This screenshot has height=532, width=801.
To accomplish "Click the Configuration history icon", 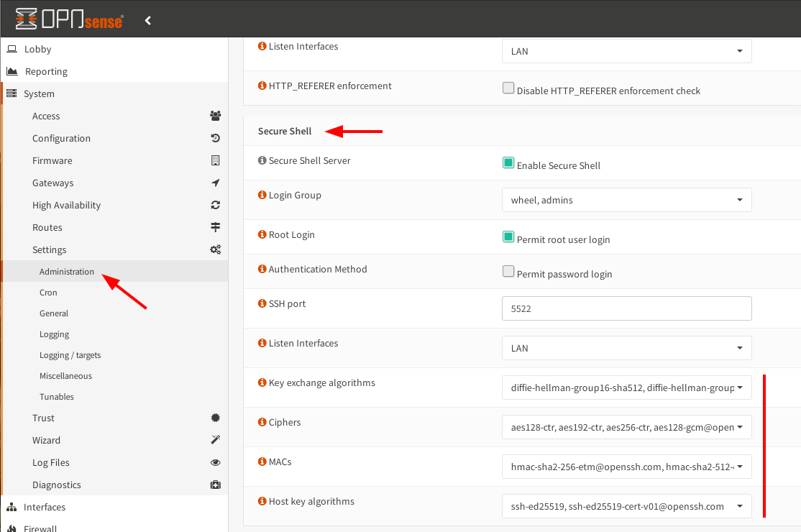I will pyautogui.click(x=215, y=138).
